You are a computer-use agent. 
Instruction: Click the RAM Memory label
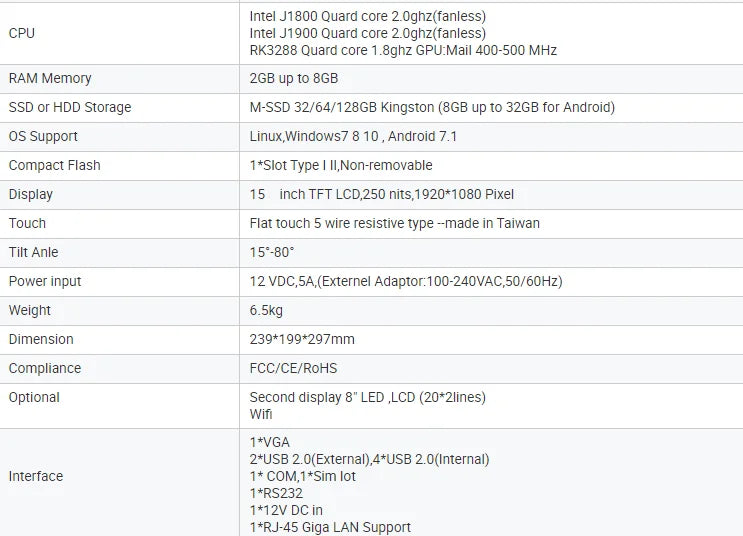50,78
